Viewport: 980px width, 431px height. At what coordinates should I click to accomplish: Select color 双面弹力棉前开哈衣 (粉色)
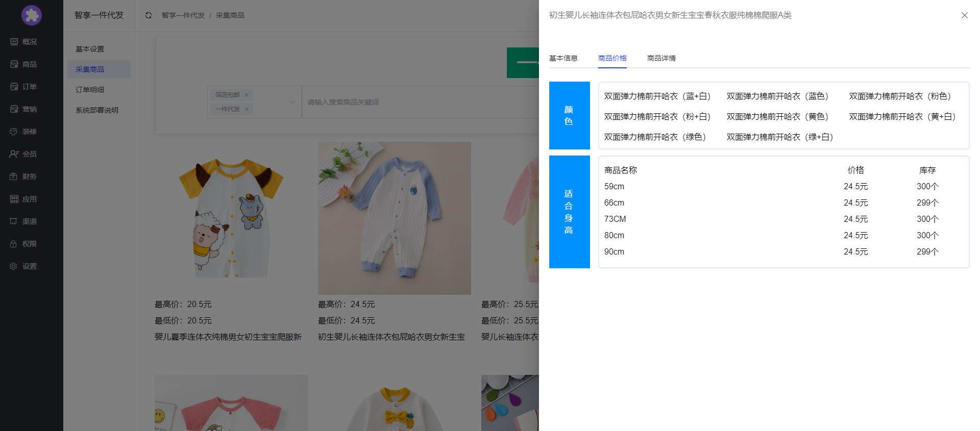[900, 96]
